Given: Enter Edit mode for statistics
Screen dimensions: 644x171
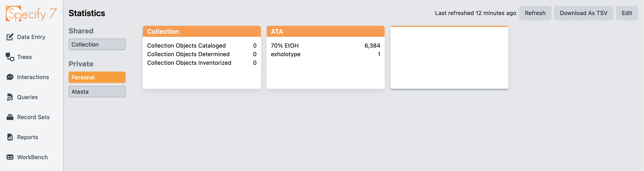Looking at the screenshot, I should 627,13.
